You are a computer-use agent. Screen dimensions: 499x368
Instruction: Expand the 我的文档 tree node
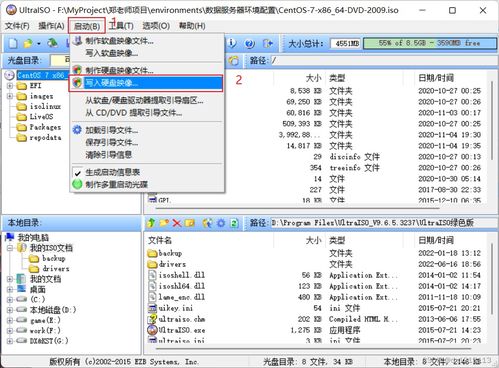tap(10, 279)
